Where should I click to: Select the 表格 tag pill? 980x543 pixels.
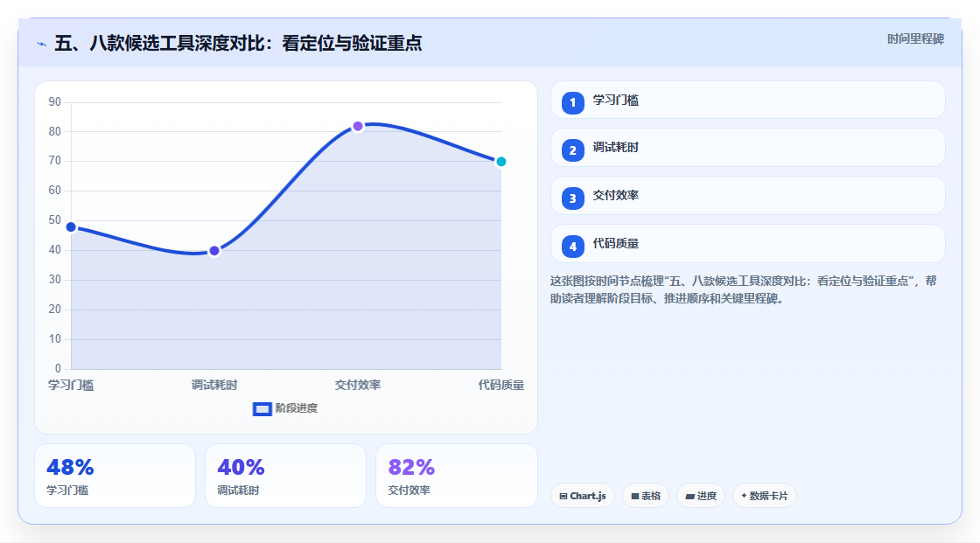coord(646,496)
